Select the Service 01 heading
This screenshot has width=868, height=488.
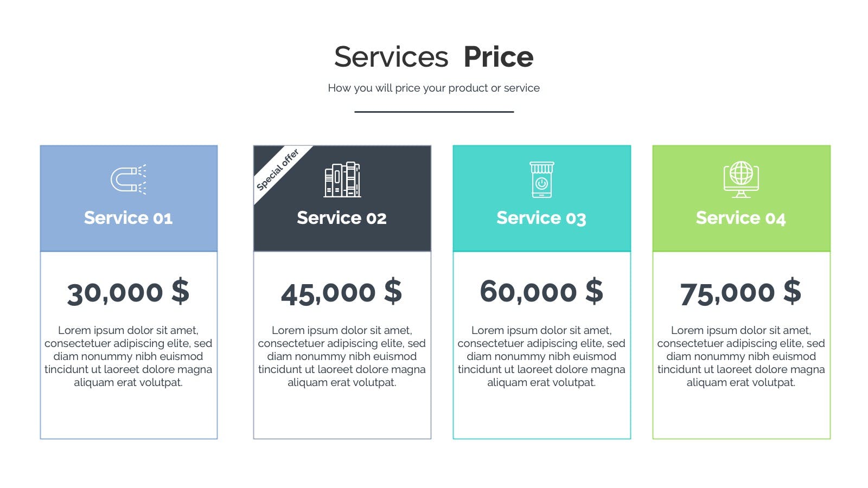(129, 218)
